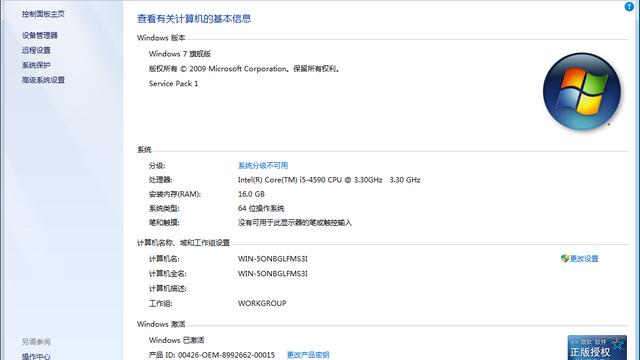Viewport: 640px width, 360px height.
Task: Click the Windows 激活 section header
Action: tap(161, 324)
